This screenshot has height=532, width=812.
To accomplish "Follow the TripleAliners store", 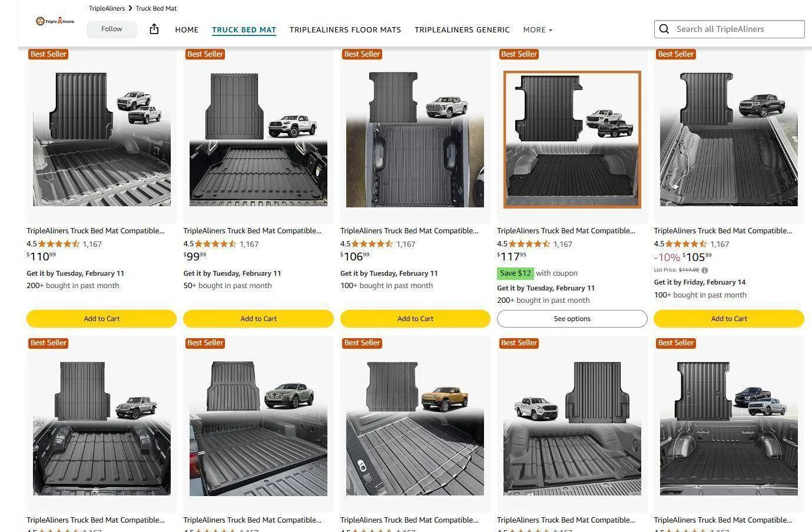I will (112, 29).
